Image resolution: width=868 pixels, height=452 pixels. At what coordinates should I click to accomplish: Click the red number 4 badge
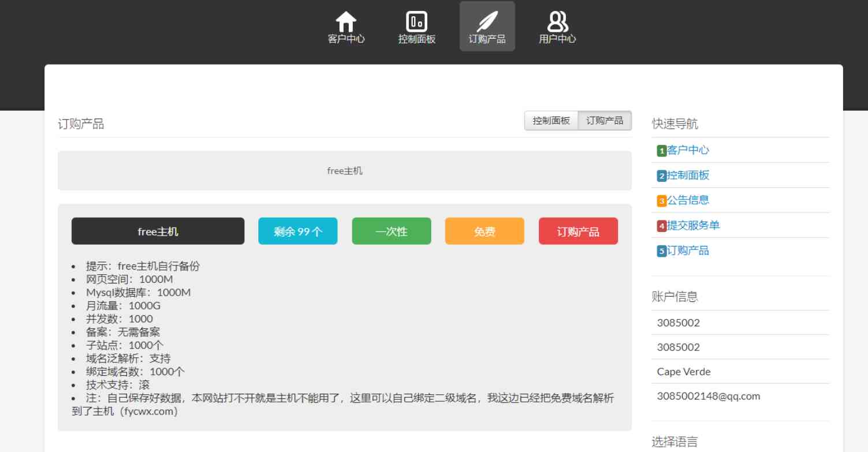(662, 226)
